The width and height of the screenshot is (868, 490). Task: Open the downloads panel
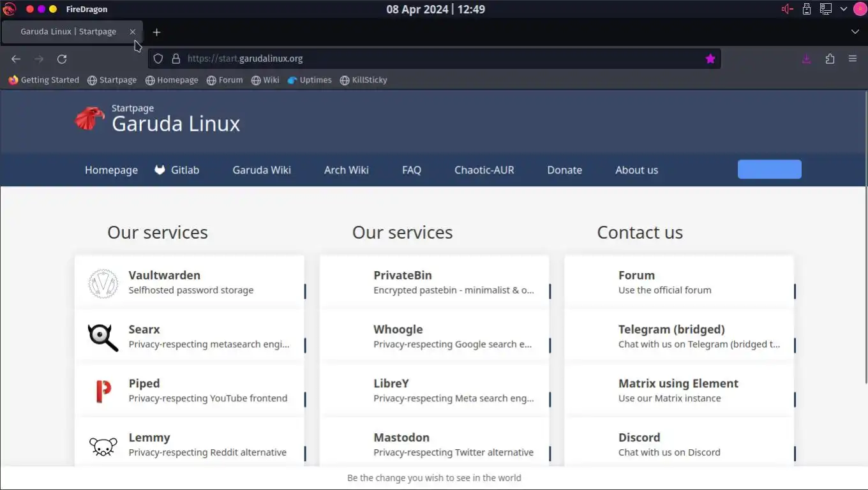pyautogui.click(x=807, y=59)
